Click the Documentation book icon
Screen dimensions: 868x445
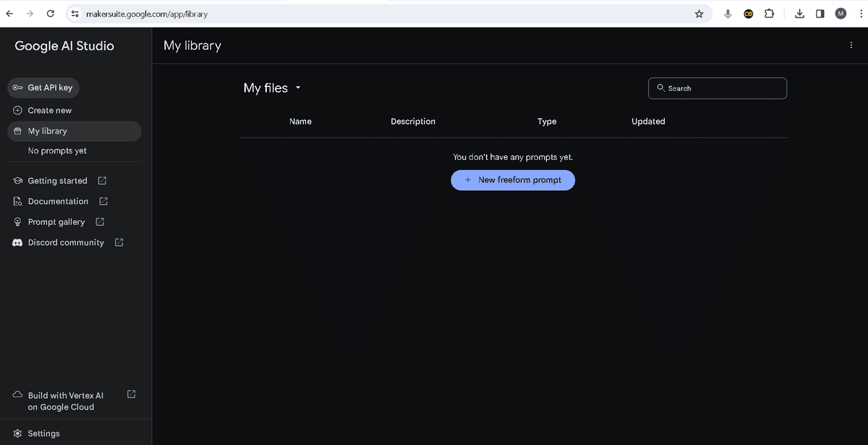pos(17,201)
